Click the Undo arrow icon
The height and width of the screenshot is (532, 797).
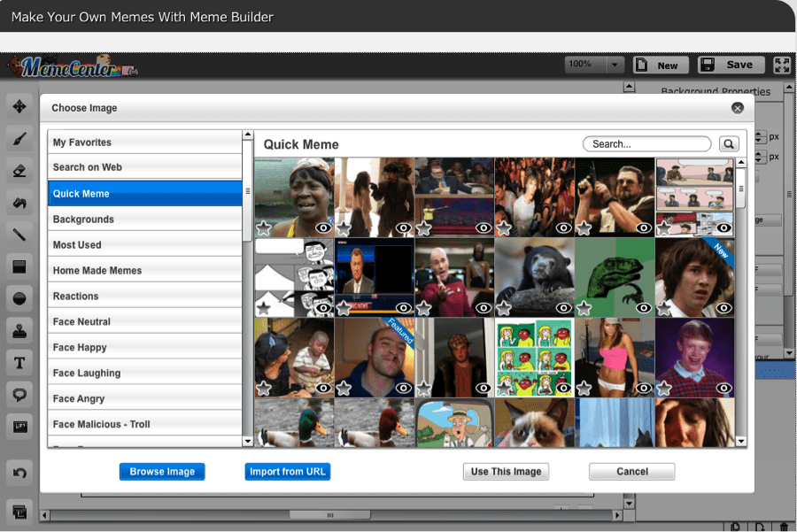[19, 473]
